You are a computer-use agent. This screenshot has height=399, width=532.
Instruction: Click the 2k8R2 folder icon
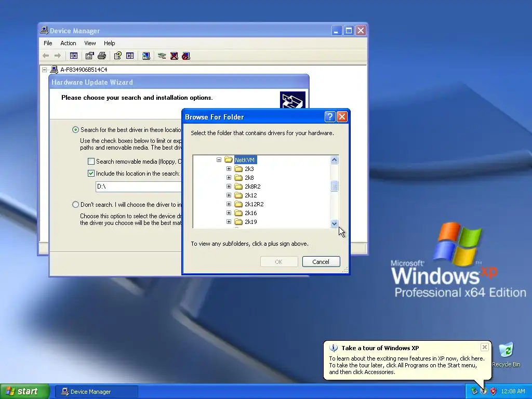click(x=238, y=187)
